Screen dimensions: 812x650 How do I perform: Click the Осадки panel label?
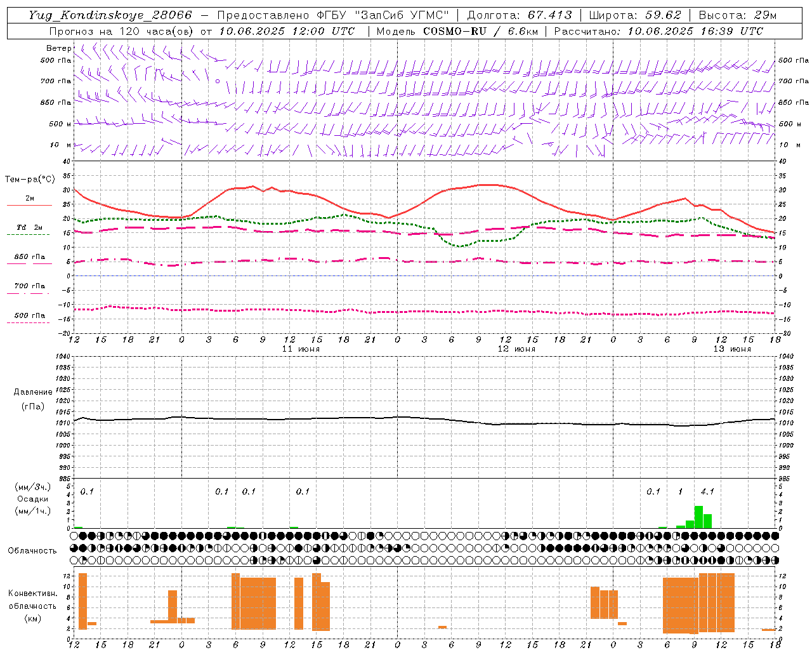tap(33, 499)
